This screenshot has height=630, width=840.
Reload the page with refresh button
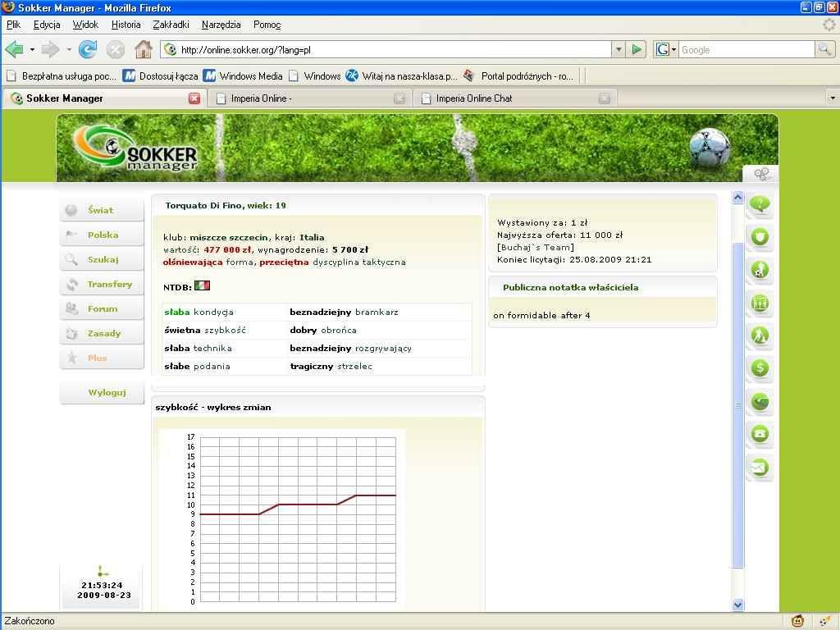click(x=88, y=50)
